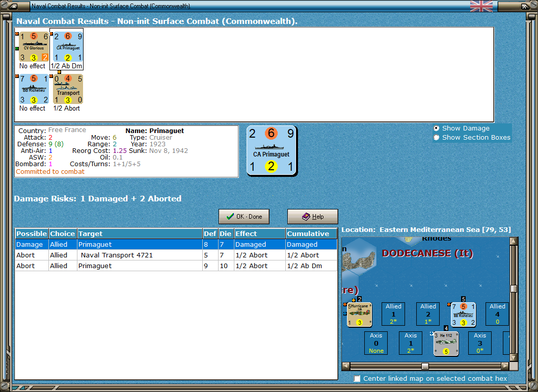
Task: Select the Abort row for Naval Transport 4721
Action: (176, 255)
